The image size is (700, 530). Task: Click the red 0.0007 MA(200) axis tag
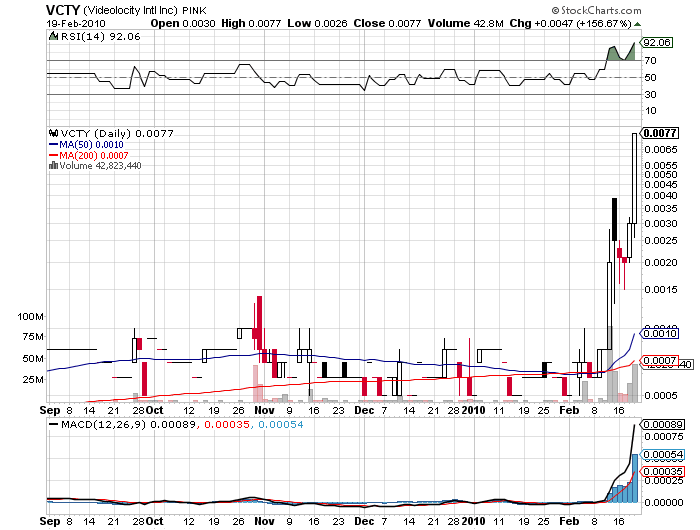click(660, 360)
